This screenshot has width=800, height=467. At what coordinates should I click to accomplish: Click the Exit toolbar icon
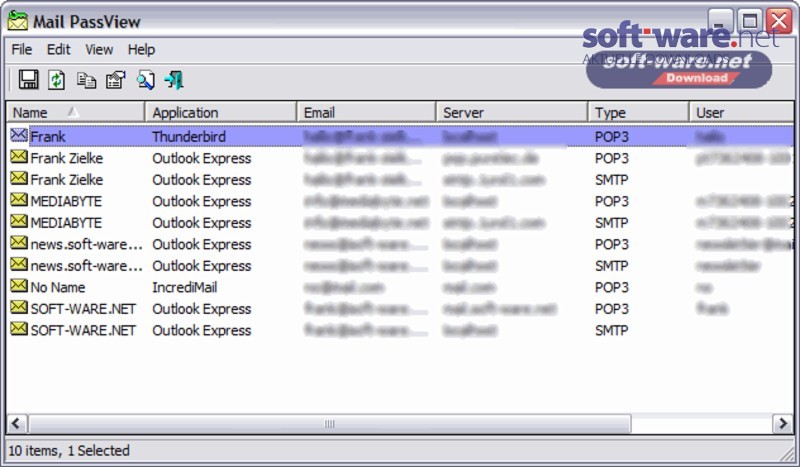coord(174,80)
